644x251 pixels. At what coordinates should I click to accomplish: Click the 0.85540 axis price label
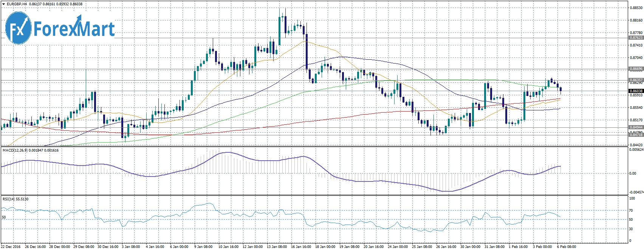636,108
